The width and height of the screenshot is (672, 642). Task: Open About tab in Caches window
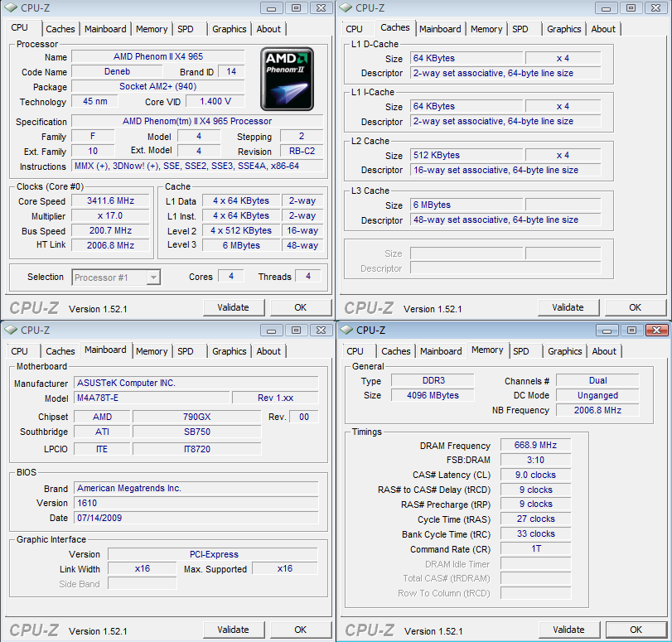click(x=603, y=29)
